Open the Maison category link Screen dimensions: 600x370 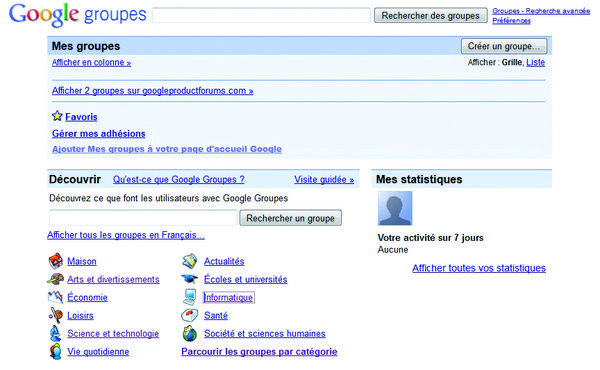(x=82, y=261)
